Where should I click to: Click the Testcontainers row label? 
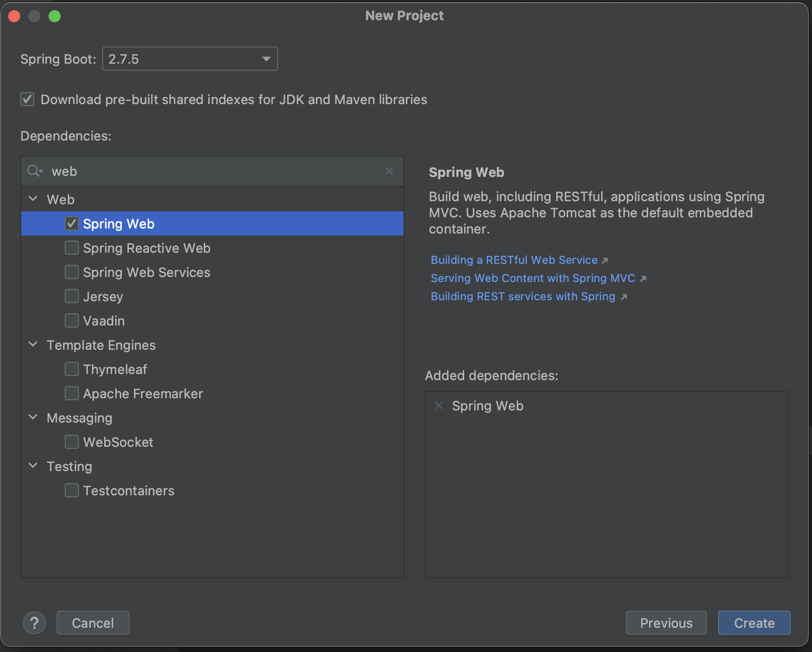129,491
